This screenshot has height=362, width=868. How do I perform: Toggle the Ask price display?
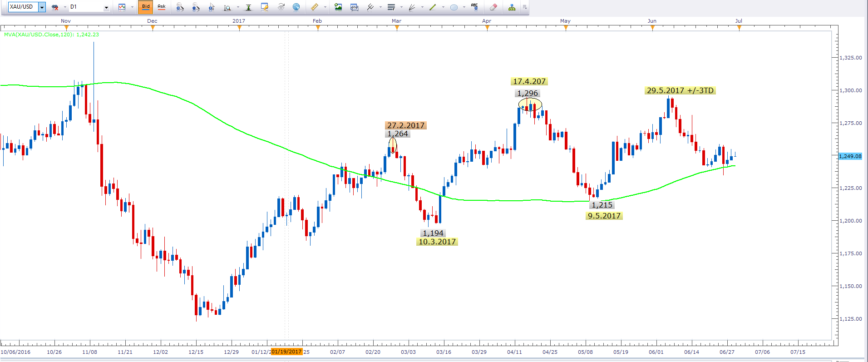[x=161, y=7]
